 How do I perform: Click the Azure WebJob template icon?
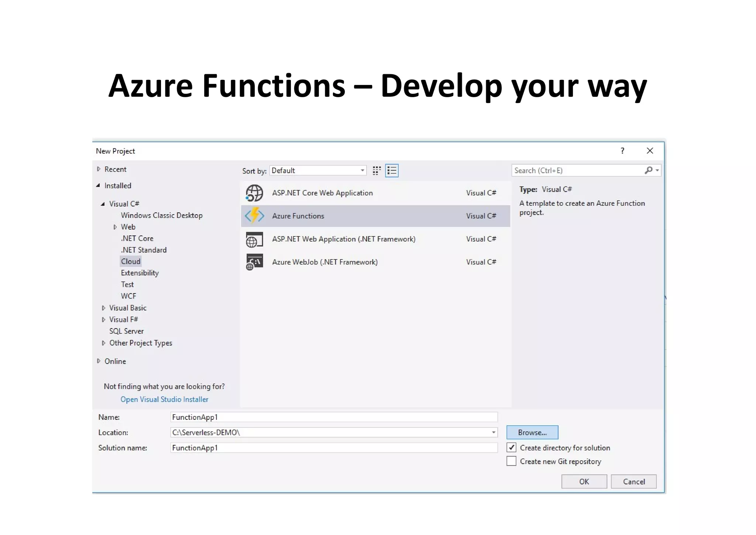(x=254, y=262)
